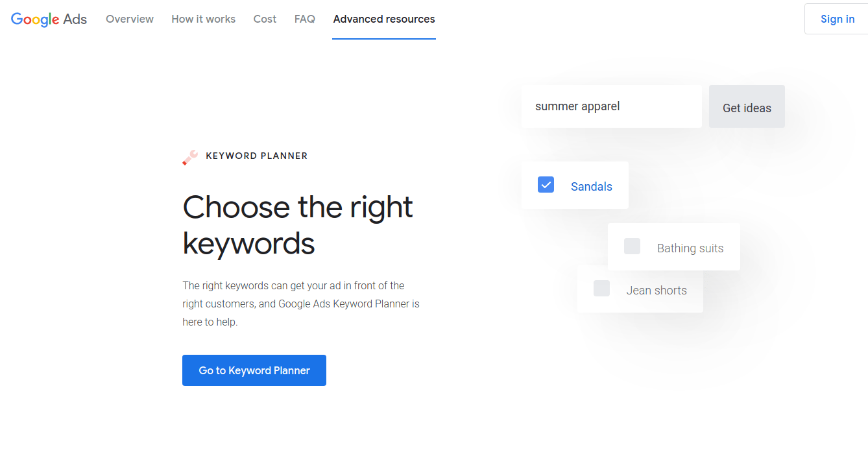Screen dimensions: 868x454
Task: Open the Overview tab
Action: tap(130, 19)
